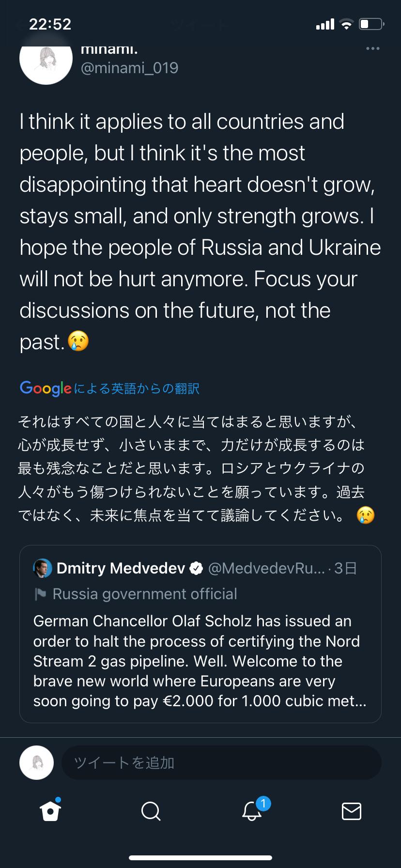Tap the Google translation attribution link
Image resolution: width=401 pixels, height=868 pixels.
[110, 388]
